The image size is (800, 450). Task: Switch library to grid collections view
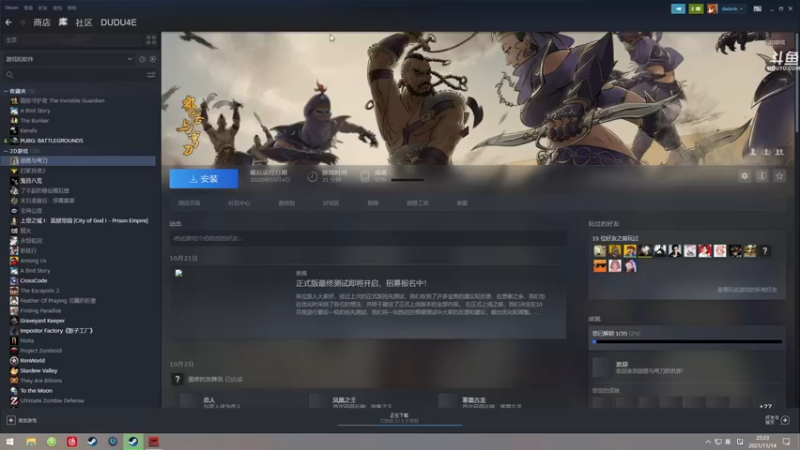click(x=151, y=40)
